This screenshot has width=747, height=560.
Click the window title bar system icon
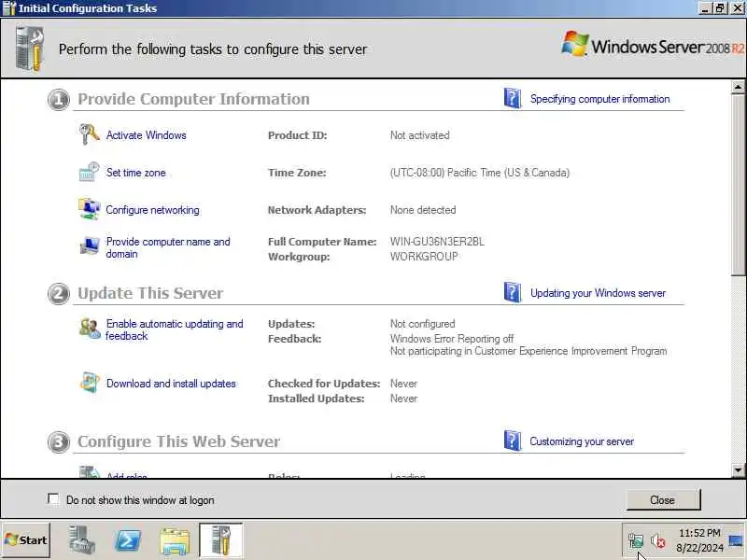click(8, 8)
